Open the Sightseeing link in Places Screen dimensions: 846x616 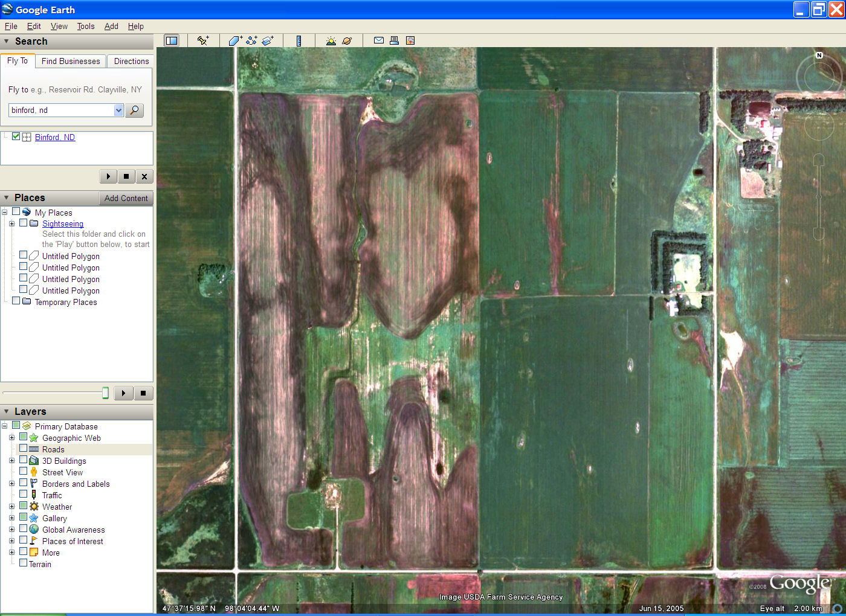[63, 223]
